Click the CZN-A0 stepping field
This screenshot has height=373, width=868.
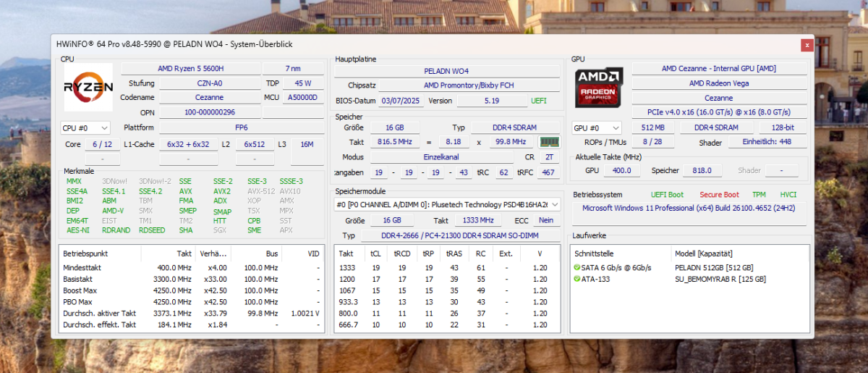(210, 83)
